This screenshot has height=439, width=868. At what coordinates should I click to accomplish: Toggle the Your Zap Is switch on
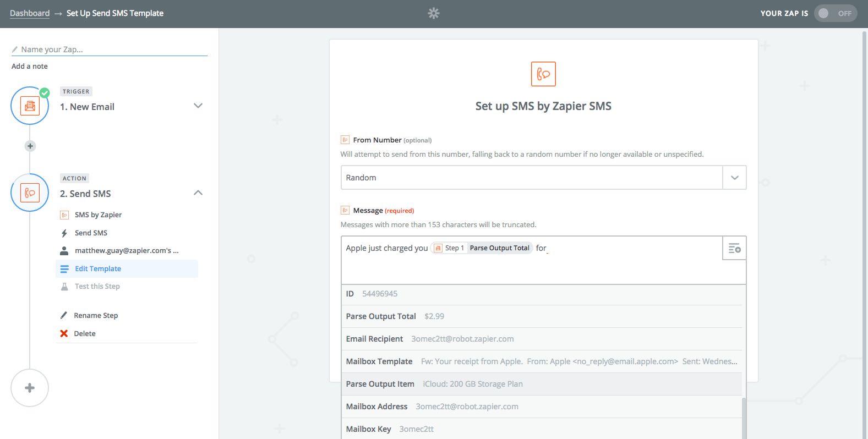(x=834, y=13)
